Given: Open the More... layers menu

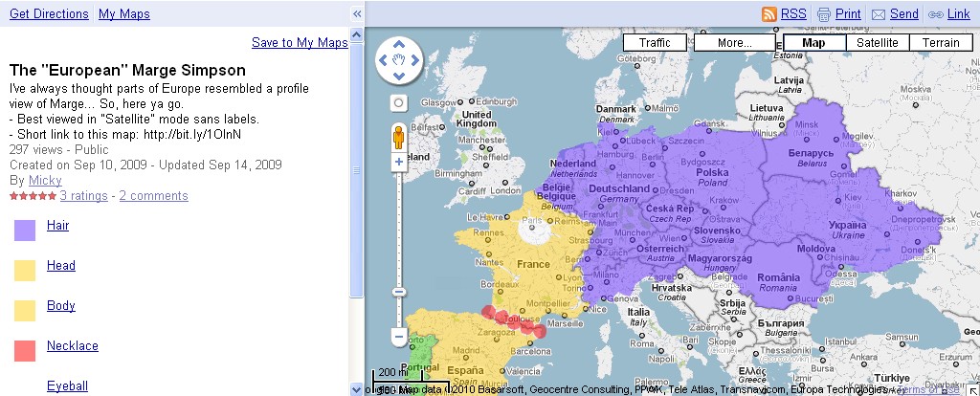Looking at the screenshot, I should tap(735, 42).
